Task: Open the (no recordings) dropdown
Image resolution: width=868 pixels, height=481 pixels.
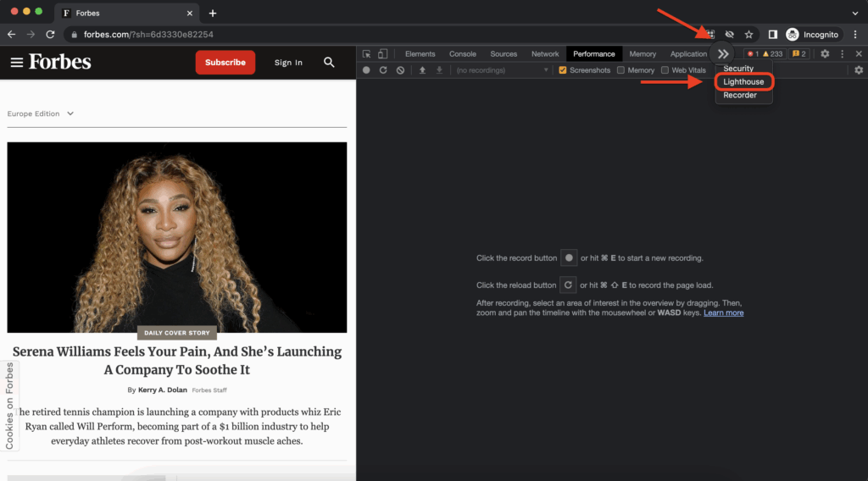Action: tap(502, 70)
